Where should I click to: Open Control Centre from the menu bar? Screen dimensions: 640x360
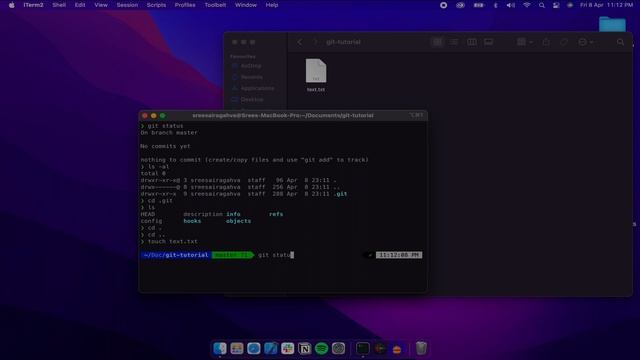[x=556, y=5]
